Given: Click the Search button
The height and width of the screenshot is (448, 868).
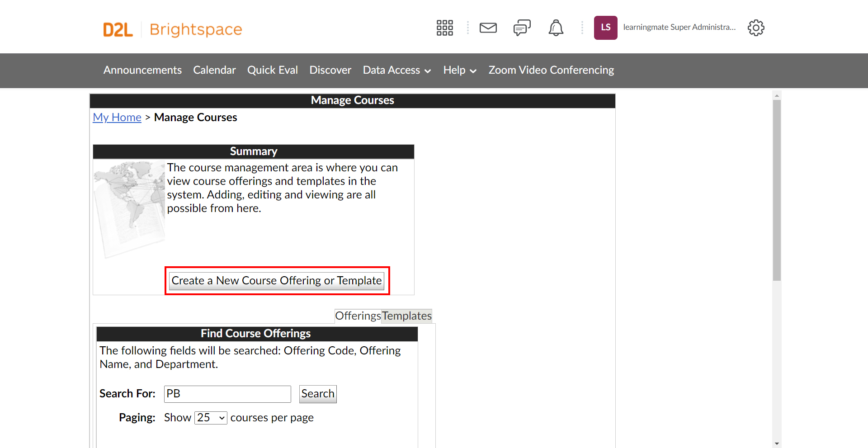Looking at the screenshot, I should point(318,394).
